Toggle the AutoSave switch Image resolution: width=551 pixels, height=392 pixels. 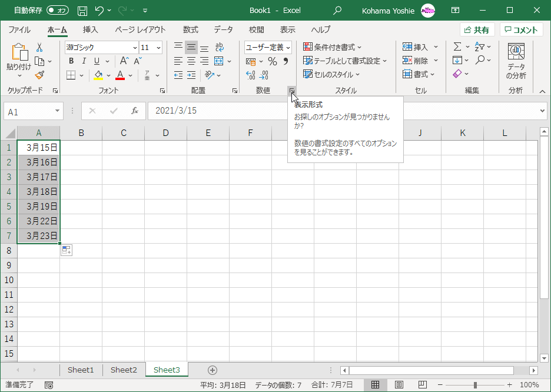point(58,11)
